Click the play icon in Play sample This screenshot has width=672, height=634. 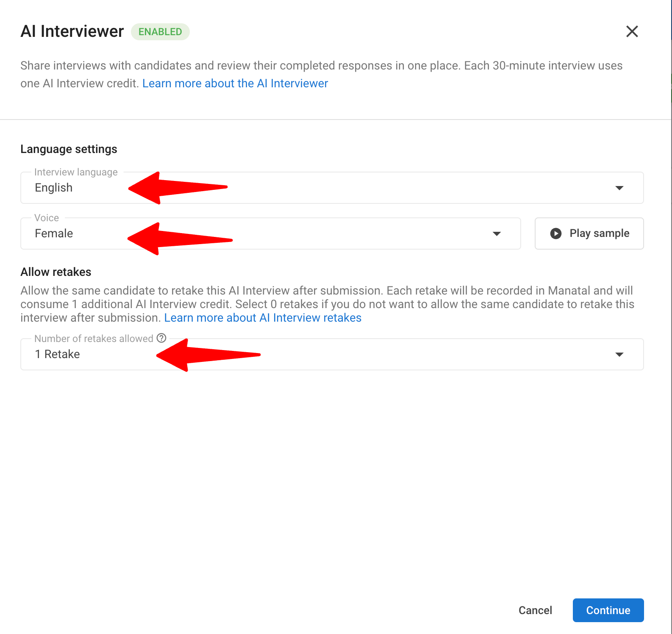pos(555,234)
